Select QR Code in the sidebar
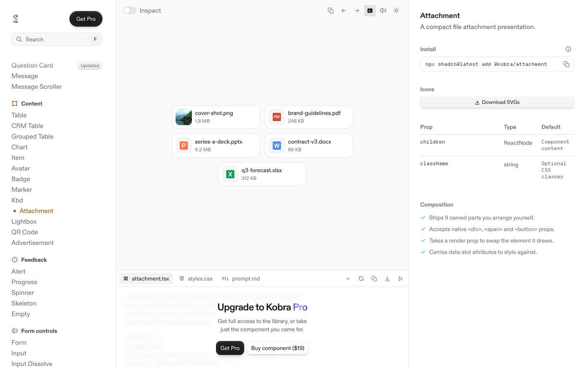588x368 pixels. (x=24, y=232)
